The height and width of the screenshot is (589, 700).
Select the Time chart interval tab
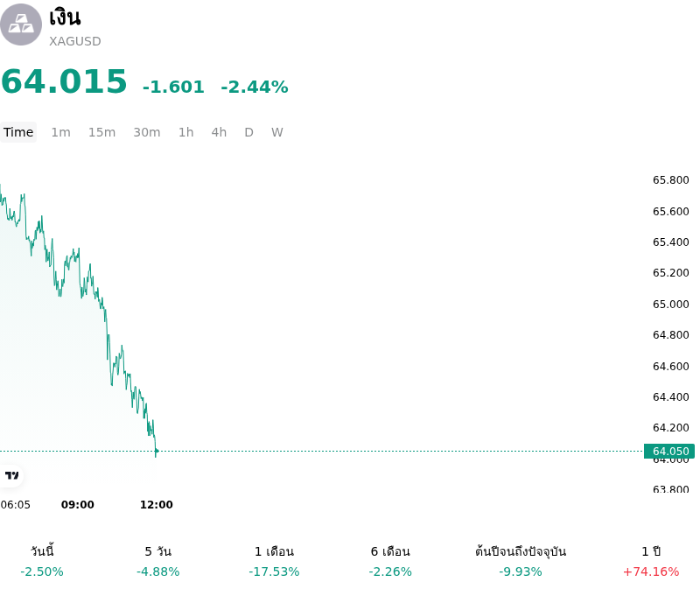(x=18, y=132)
